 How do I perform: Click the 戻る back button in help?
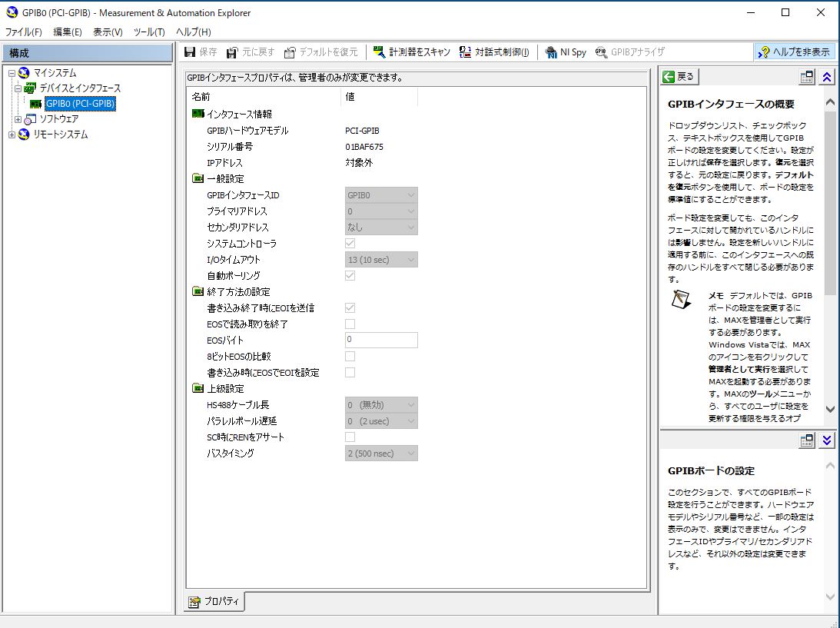(x=679, y=77)
